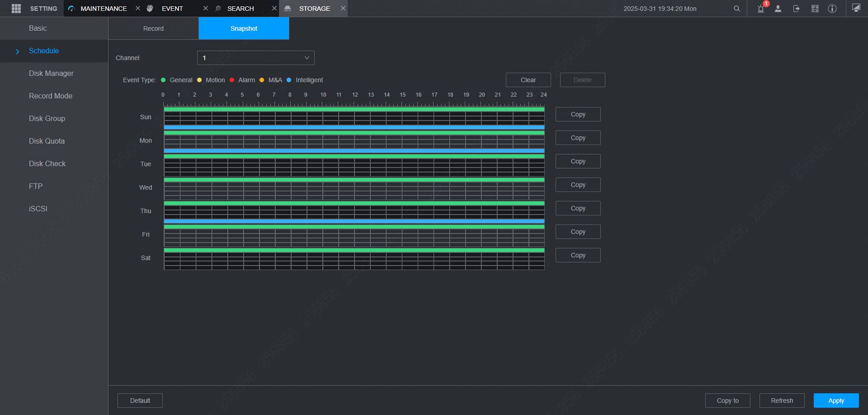Switch to the MAINTENANCE tab
Viewport: 868px width, 415px height.
click(104, 9)
